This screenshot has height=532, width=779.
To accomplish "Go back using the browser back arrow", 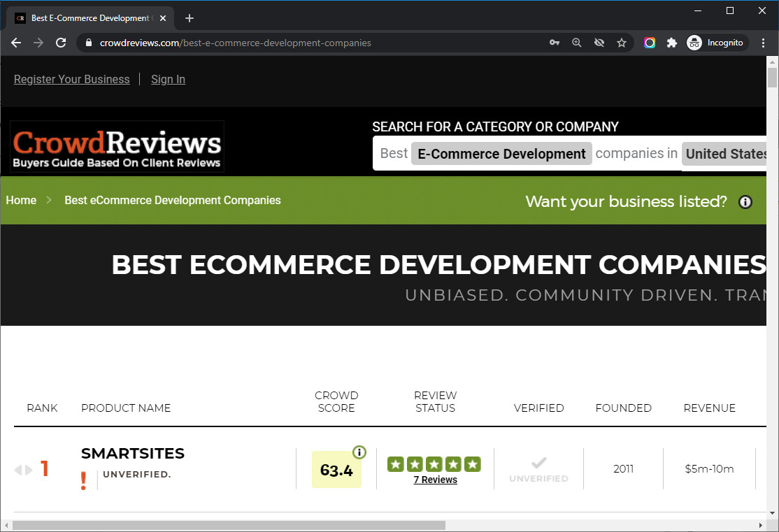I will pos(16,43).
